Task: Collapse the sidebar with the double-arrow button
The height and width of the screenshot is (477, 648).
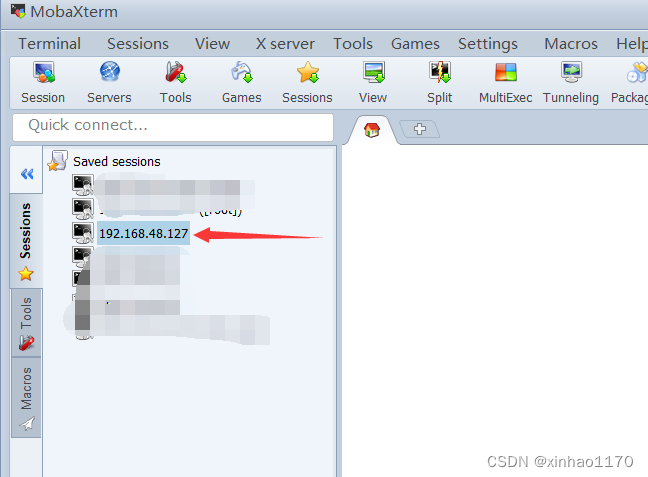Action: [x=27, y=174]
